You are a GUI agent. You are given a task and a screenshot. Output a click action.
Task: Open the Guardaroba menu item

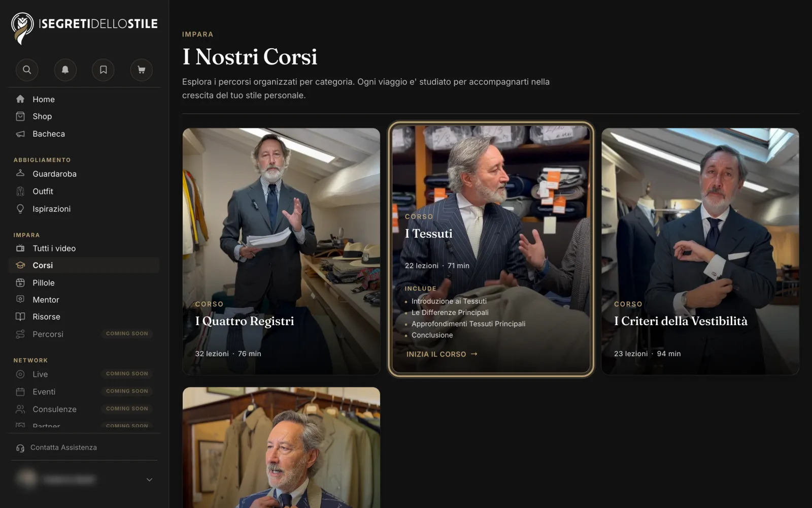[x=84, y=174]
